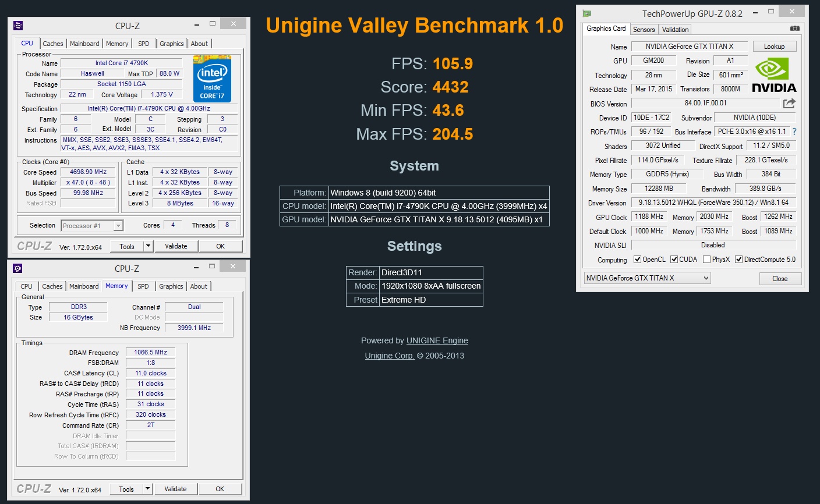The image size is (820, 504).
Task: Click the CAS# Latency 11.0 clocks value
Action: 150,373
